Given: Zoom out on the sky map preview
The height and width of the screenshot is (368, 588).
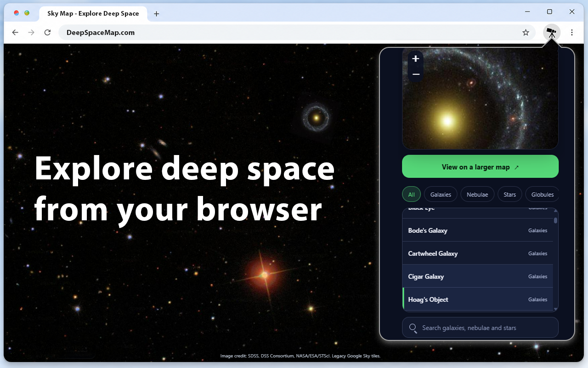Looking at the screenshot, I should coord(416,74).
